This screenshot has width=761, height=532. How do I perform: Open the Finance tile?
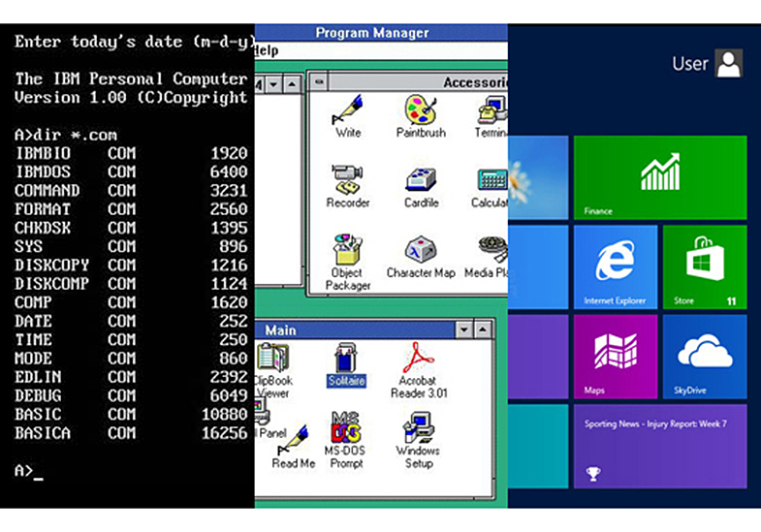click(x=660, y=177)
